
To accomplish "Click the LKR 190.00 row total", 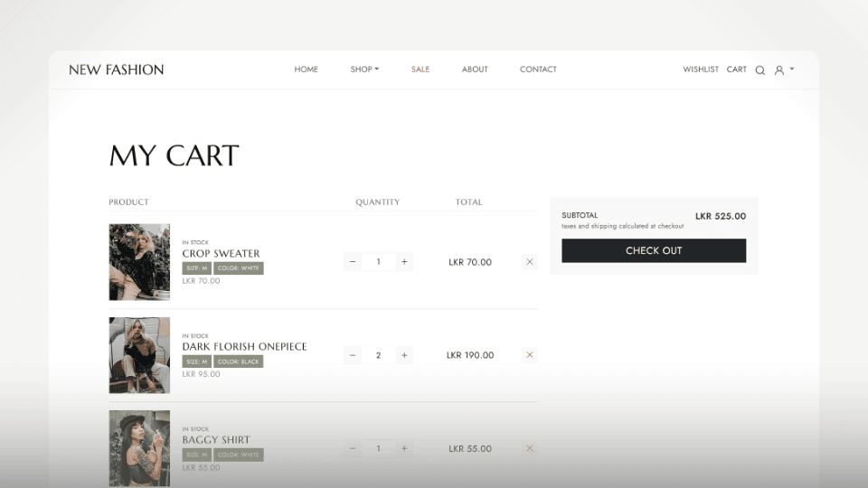I will (470, 355).
